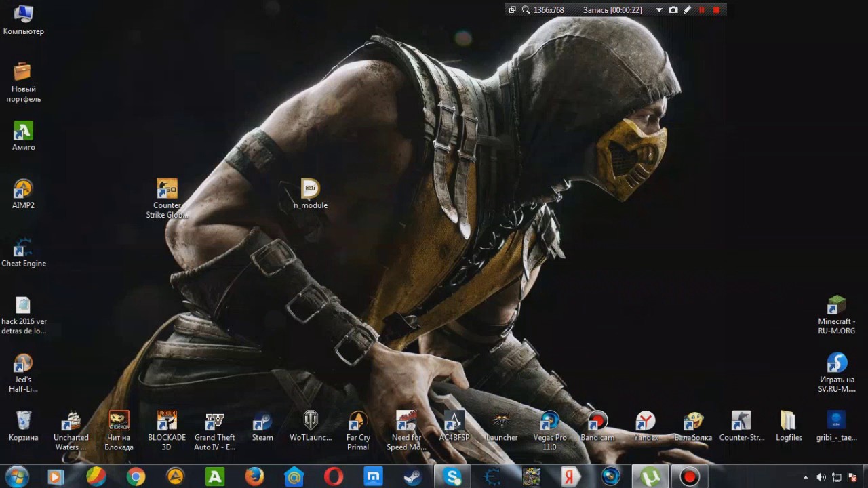
Task: Open Firefox from the taskbar
Action: tap(254, 477)
